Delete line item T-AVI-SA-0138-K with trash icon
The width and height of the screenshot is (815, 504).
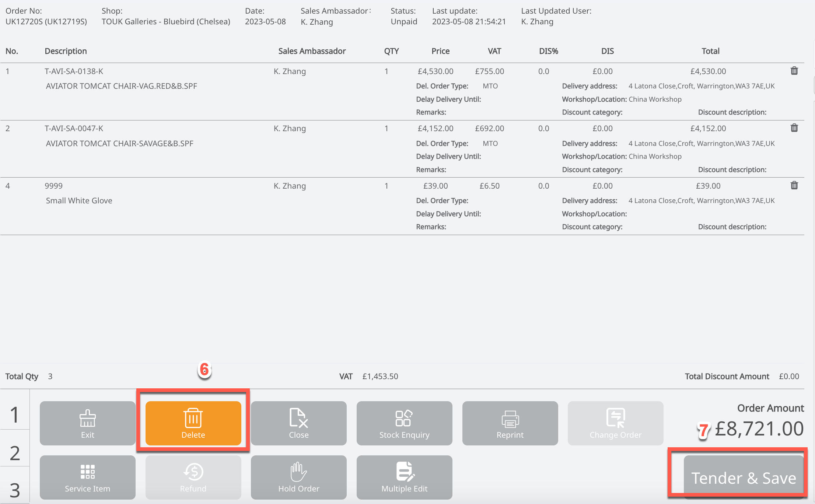[794, 71]
